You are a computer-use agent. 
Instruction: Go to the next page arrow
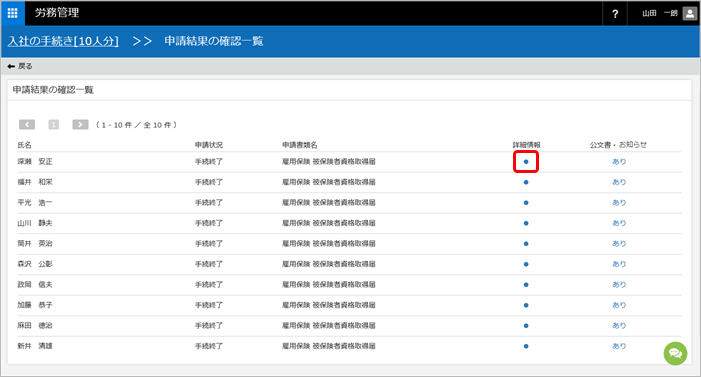[80, 125]
